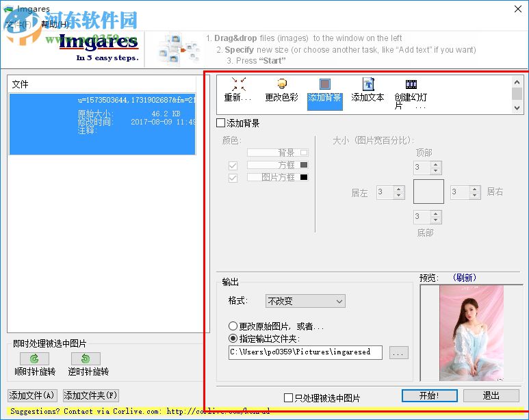Click the 退出 exit button
Viewport: 529px width, 420px height.
tap(491, 395)
